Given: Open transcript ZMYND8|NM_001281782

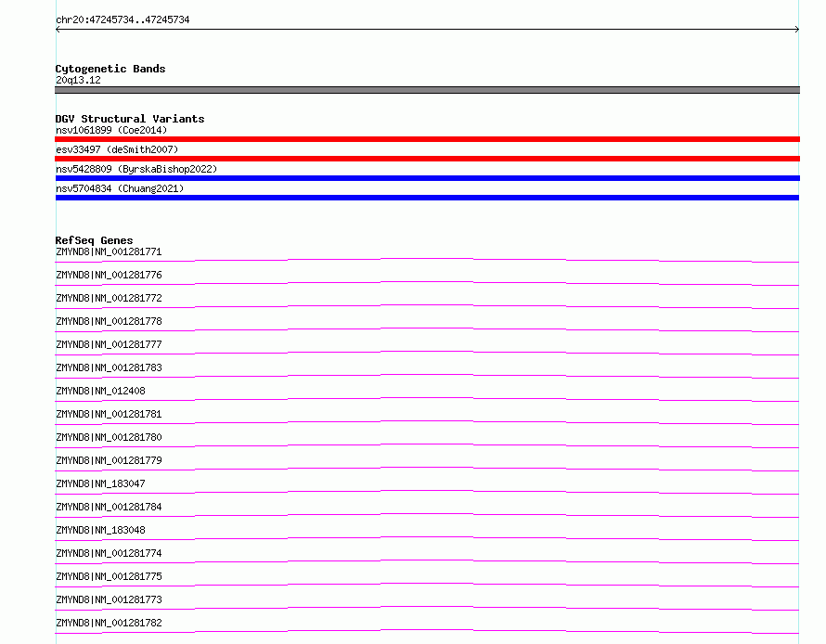Looking at the screenshot, I should pos(109,623).
